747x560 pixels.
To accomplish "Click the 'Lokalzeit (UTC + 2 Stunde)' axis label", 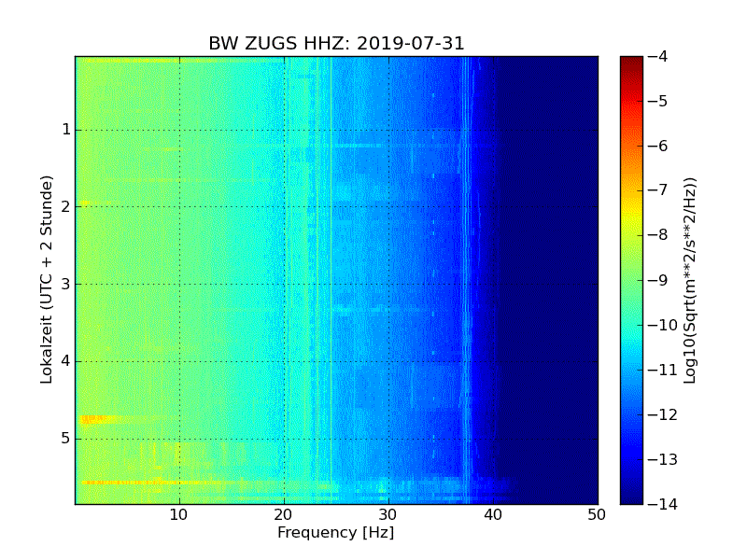I will click(x=46, y=280).
